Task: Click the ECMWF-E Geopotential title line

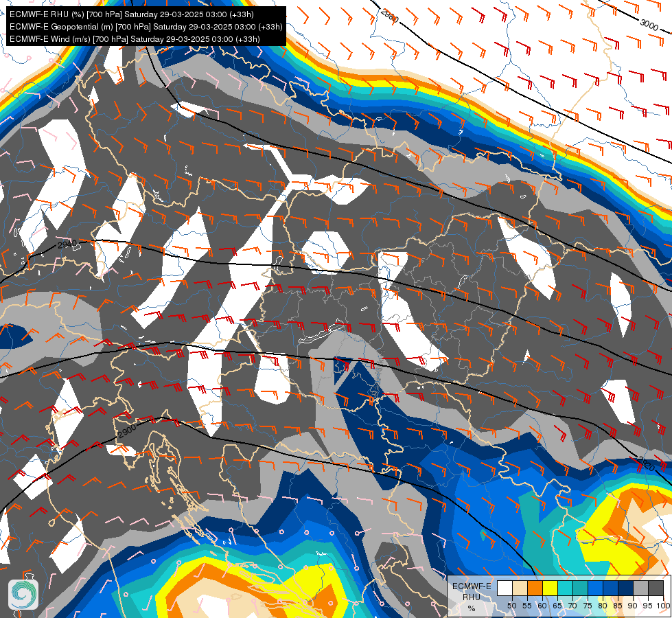Action: (146, 27)
